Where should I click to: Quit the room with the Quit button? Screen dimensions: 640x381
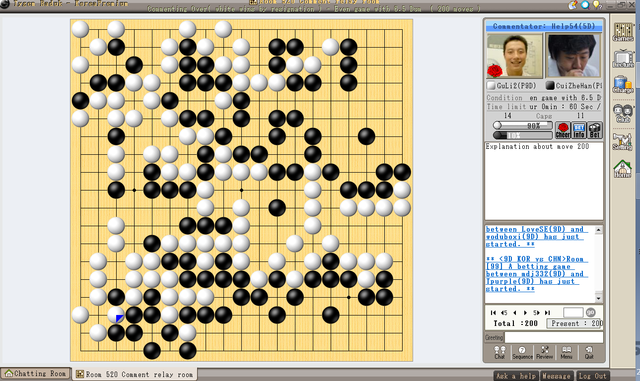tap(589, 352)
